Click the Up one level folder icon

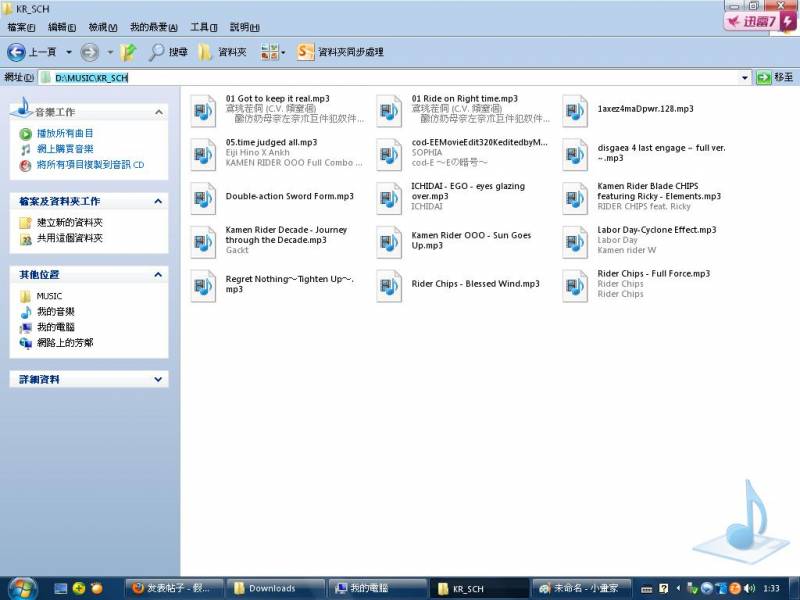tap(128, 52)
